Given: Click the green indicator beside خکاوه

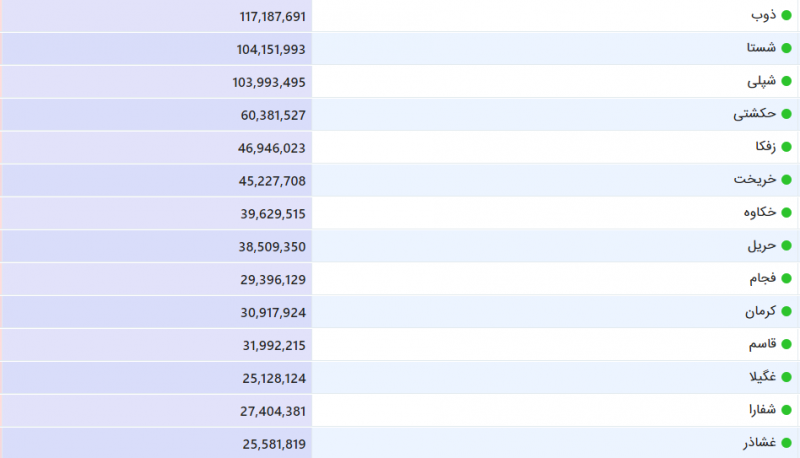Looking at the screenshot, I should (786, 213).
